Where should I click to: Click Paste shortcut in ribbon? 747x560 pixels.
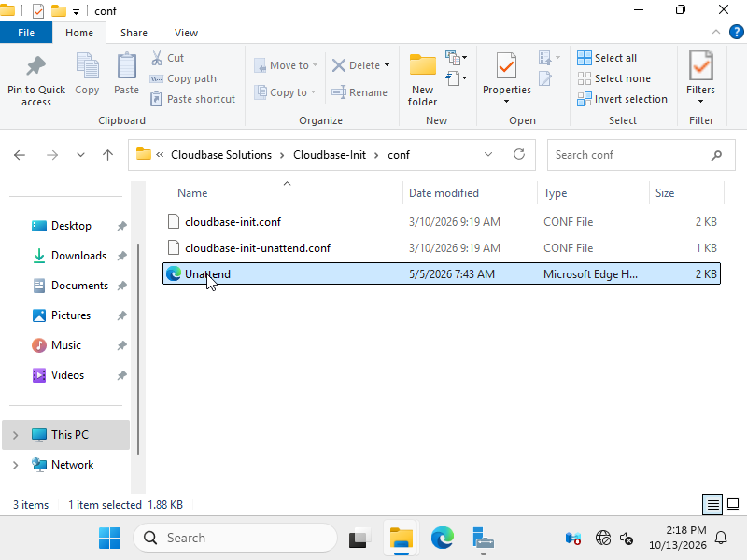click(192, 99)
